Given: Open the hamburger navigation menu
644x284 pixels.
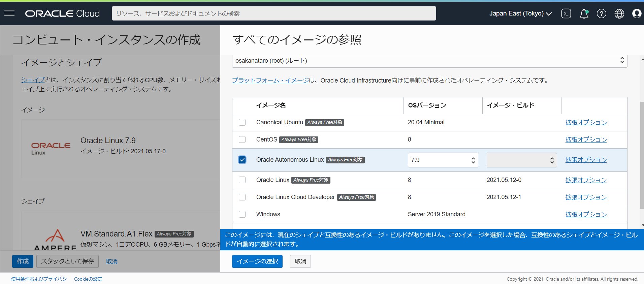Looking at the screenshot, I should (x=9, y=13).
